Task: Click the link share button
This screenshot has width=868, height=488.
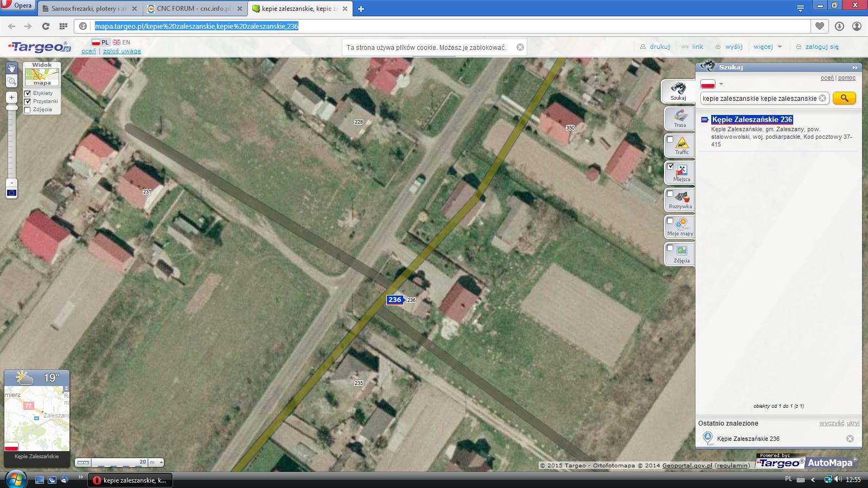Action: coord(693,47)
